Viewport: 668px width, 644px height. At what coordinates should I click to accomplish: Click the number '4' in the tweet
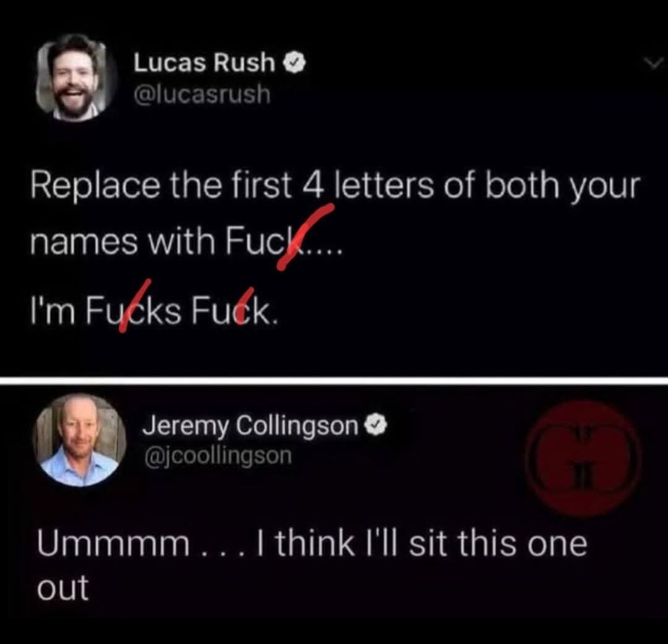point(314,186)
